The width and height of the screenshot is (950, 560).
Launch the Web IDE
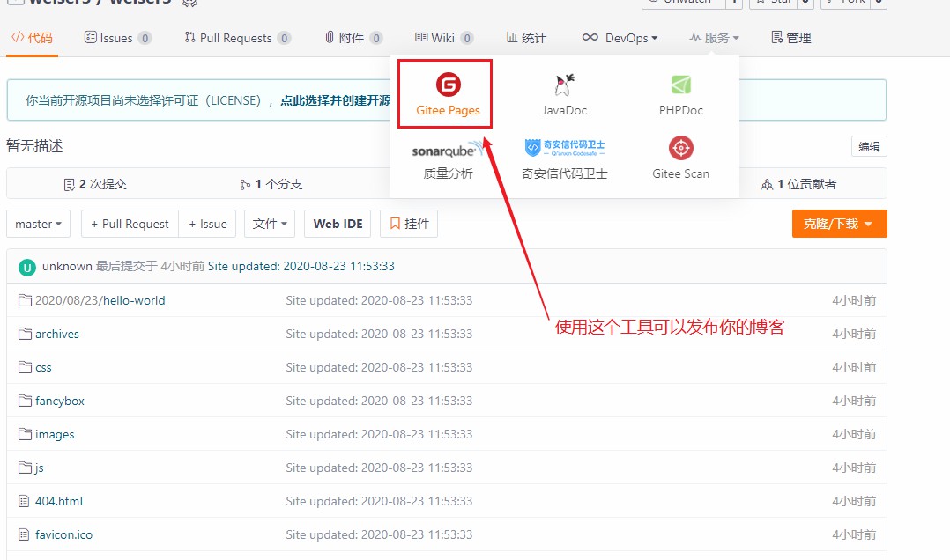click(x=338, y=224)
